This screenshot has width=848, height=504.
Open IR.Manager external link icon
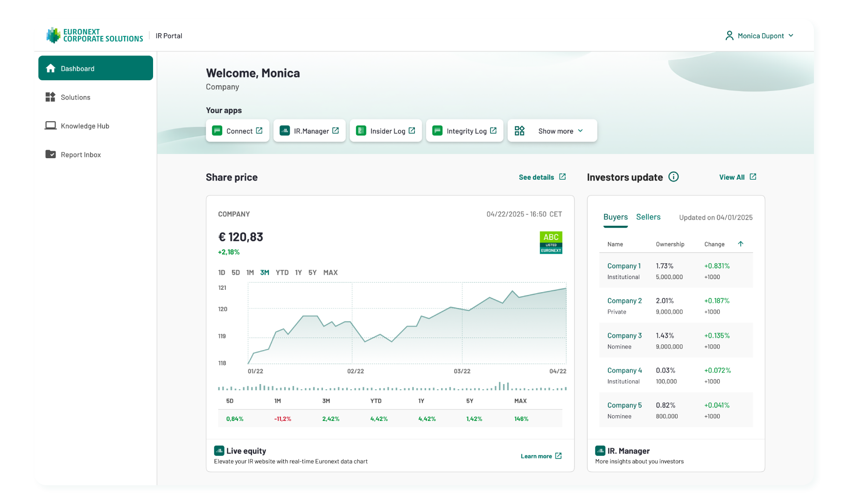336,131
